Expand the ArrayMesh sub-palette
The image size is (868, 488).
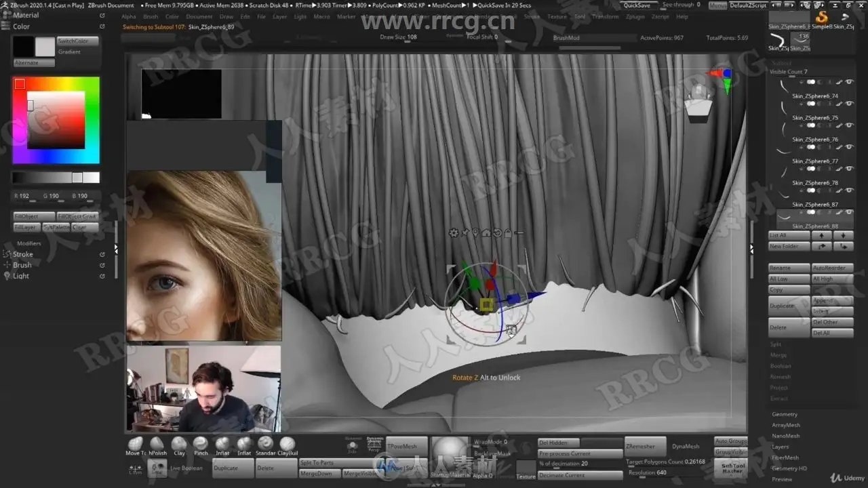[786, 425]
